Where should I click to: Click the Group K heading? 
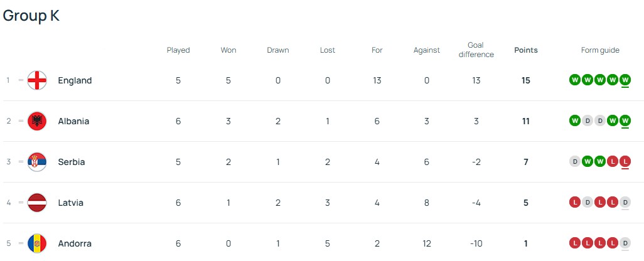point(31,16)
